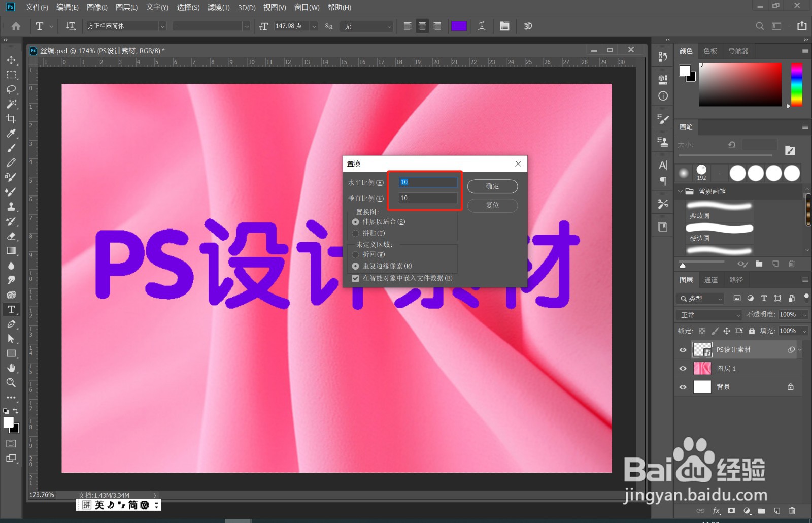The image size is (812, 523).
Task: Select the Rectangle shape tool
Action: point(11,353)
